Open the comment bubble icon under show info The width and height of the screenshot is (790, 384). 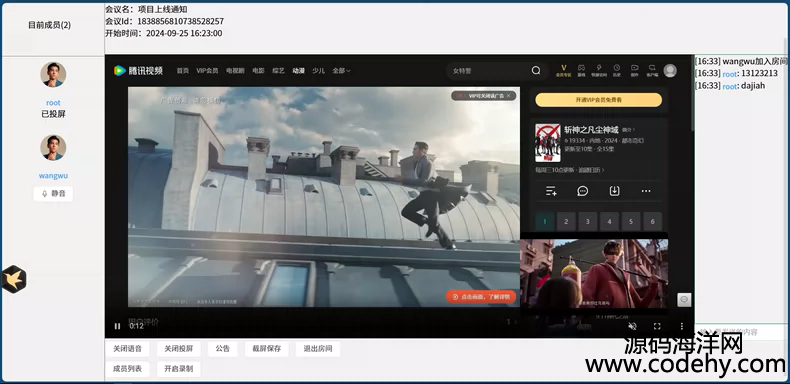[582, 191]
